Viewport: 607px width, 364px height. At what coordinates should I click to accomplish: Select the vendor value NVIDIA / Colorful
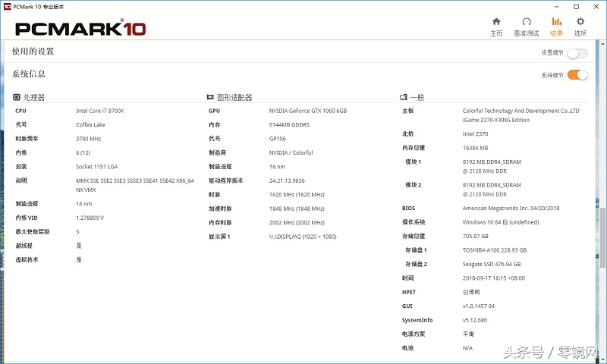tap(291, 152)
